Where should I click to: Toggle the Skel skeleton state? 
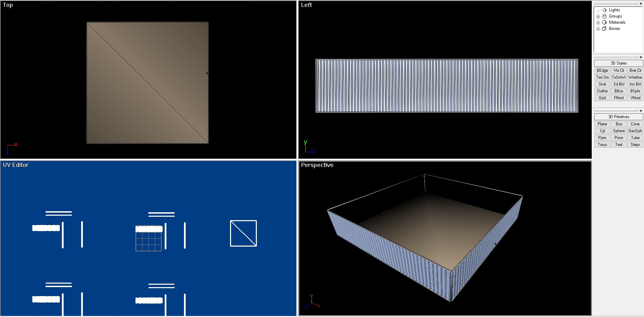pos(602,84)
